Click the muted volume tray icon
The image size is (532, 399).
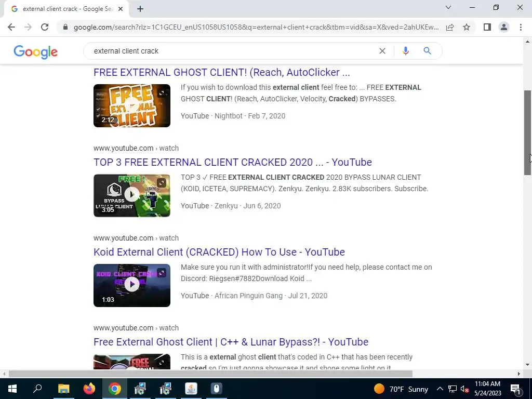tap(464, 389)
